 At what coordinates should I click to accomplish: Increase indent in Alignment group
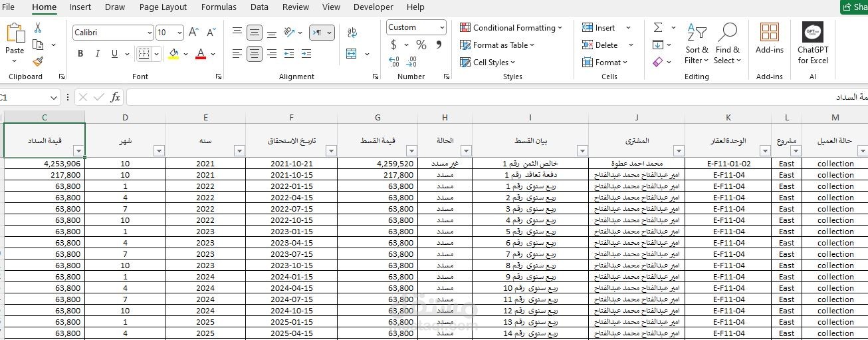308,54
